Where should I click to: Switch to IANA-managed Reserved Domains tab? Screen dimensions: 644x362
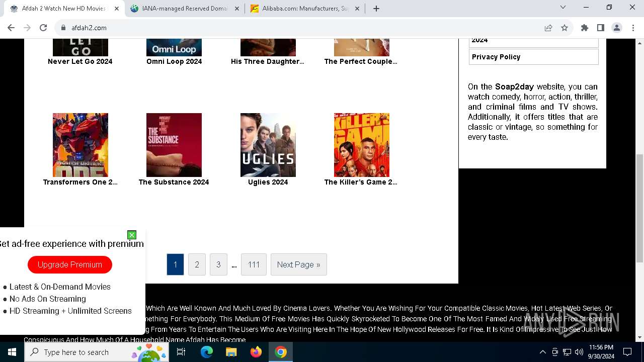click(184, 9)
